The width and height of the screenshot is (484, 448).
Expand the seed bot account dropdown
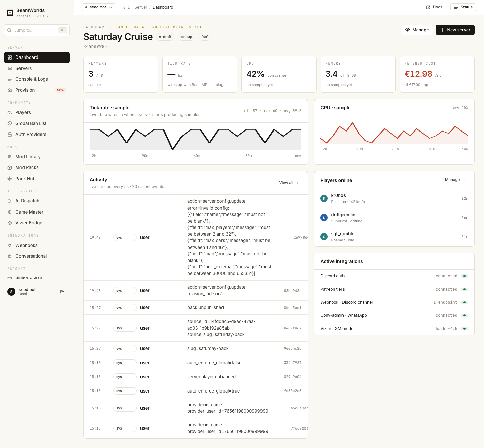99,7
